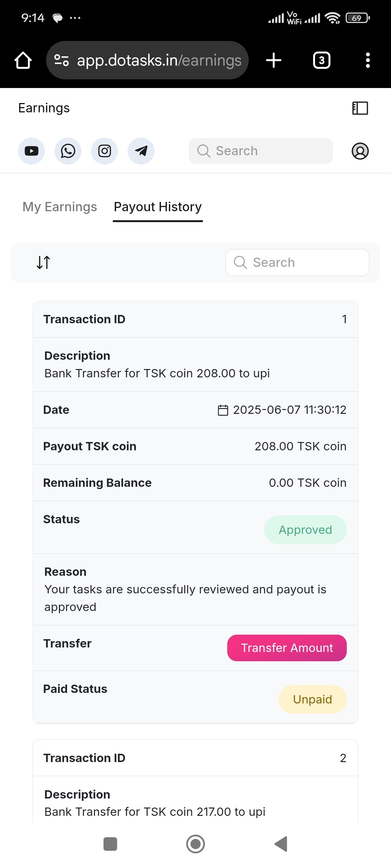Focus the top header Search field
This screenshot has width=391, height=868.
pyautogui.click(x=261, y=151)
